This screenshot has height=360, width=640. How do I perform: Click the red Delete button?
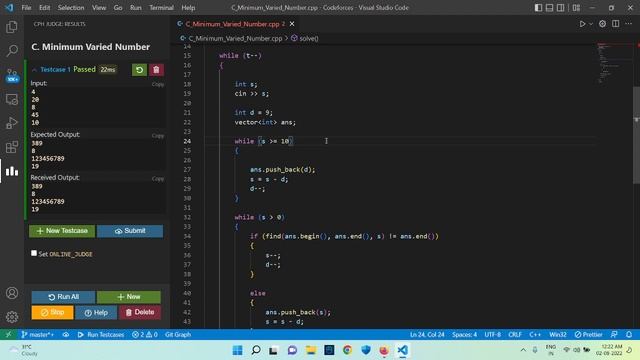(140, 312)
